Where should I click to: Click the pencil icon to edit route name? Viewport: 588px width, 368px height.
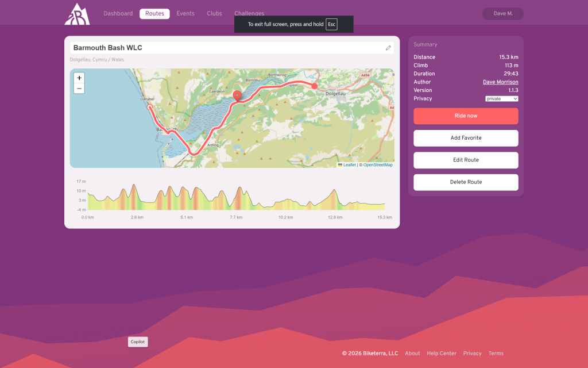tap(388, 48)
